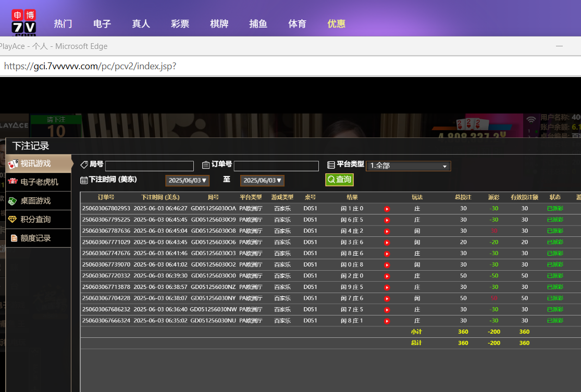Open the 积分查询 diamond icon
Viewport: 581px width, 392px height.
pyautogui.click(x=13, y=220)
